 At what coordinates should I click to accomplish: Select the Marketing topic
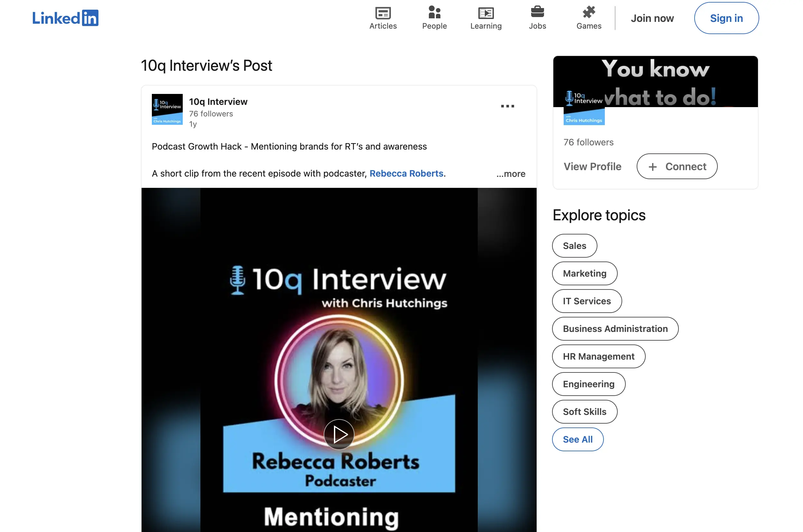pyautogui.click(x=584, y=273)
